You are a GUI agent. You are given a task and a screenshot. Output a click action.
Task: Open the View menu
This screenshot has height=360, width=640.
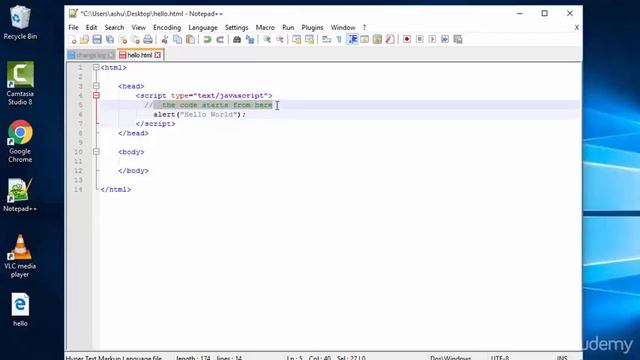(x=139, y=27)
